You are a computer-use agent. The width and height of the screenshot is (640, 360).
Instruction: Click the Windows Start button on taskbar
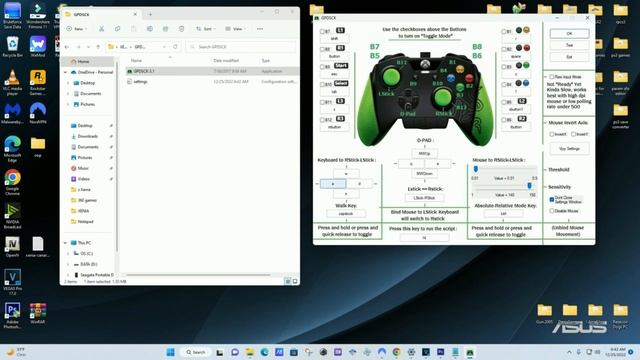pyautogui.click(x=171, y=352)
